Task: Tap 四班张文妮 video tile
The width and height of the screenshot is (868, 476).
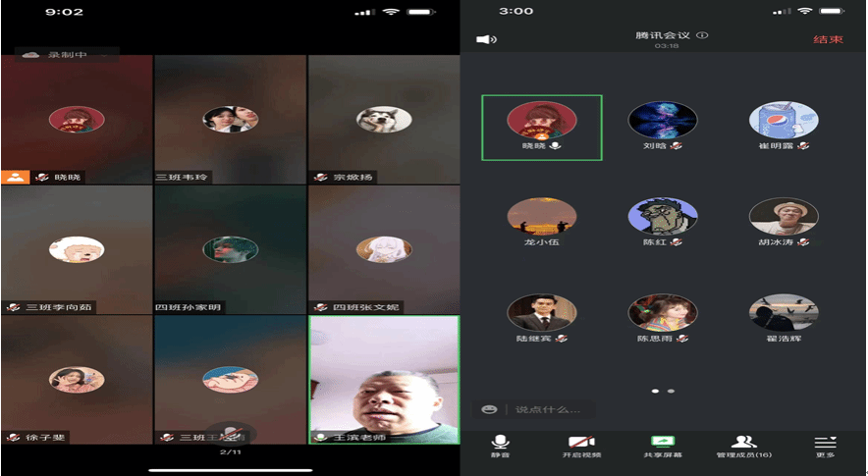Action: 384,249
